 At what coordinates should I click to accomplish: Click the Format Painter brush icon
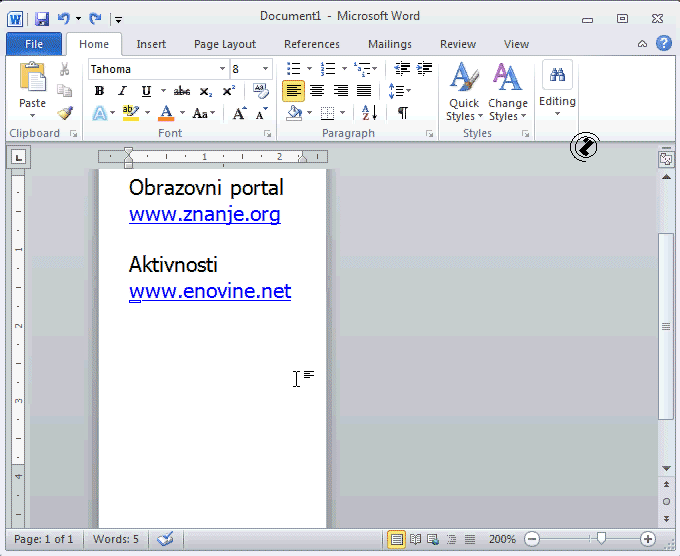click(65, 113)
